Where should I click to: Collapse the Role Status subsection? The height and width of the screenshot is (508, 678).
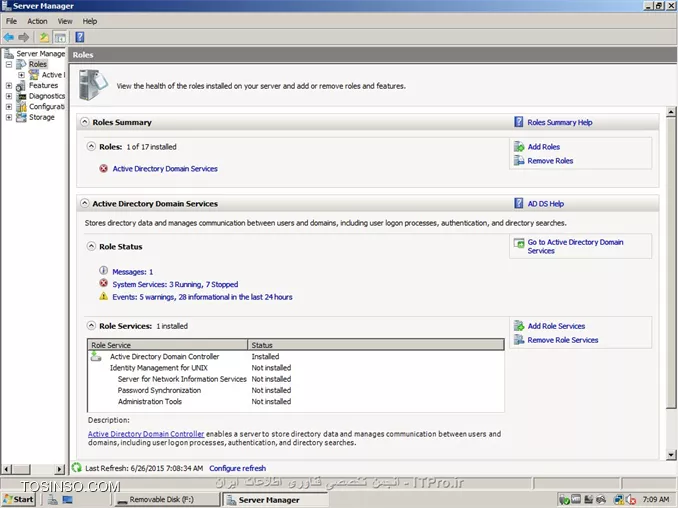tap(91, 246)
